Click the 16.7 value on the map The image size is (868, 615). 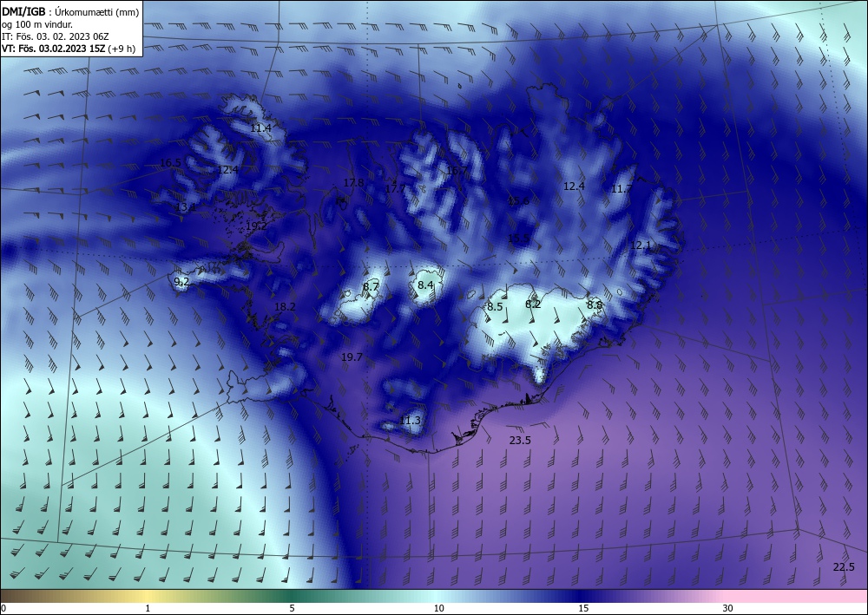click(457, 170)
